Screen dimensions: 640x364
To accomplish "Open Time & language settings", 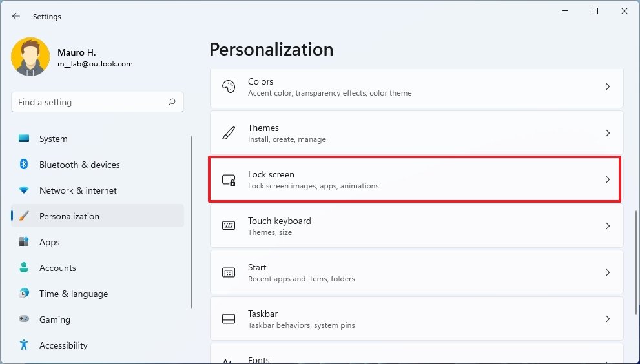I will [x=73, y=294].
